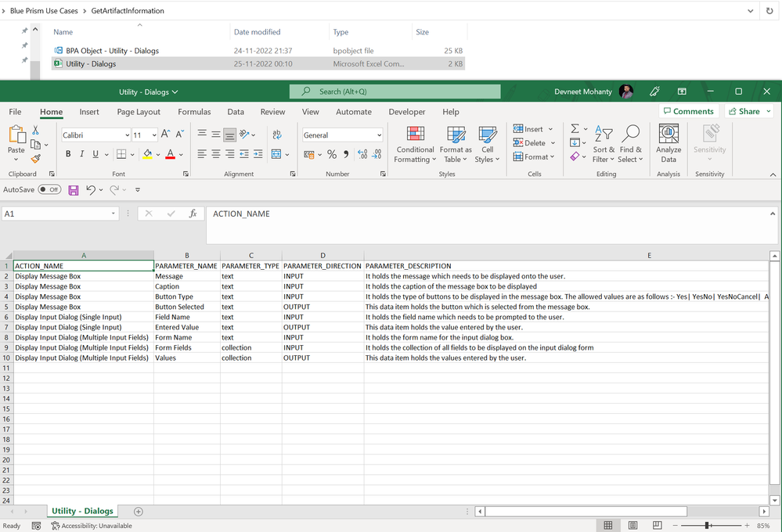This screenshot has height=532, width=782.
Task: Switch to the Developer ribbon tab
Action: pos(407,112)
